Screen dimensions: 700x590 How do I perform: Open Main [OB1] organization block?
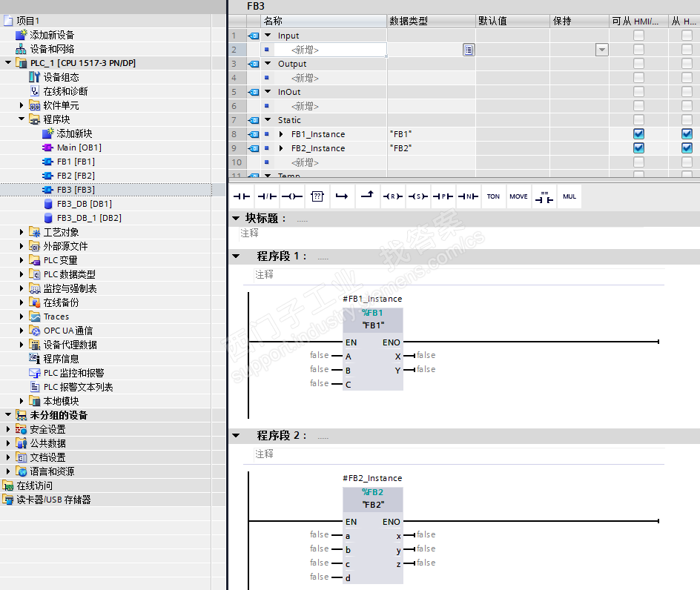79,147
